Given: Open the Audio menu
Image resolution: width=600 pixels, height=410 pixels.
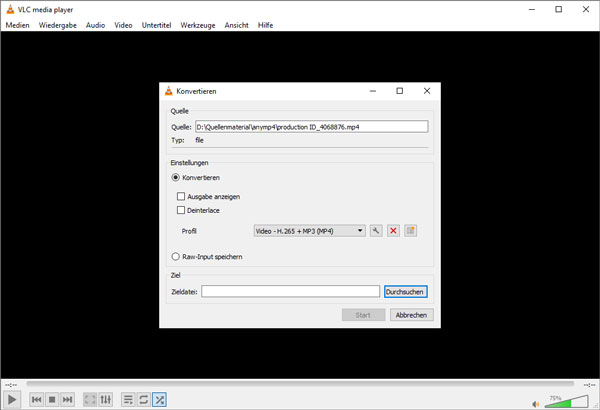Looking at the screenshot, I should 95,25.
